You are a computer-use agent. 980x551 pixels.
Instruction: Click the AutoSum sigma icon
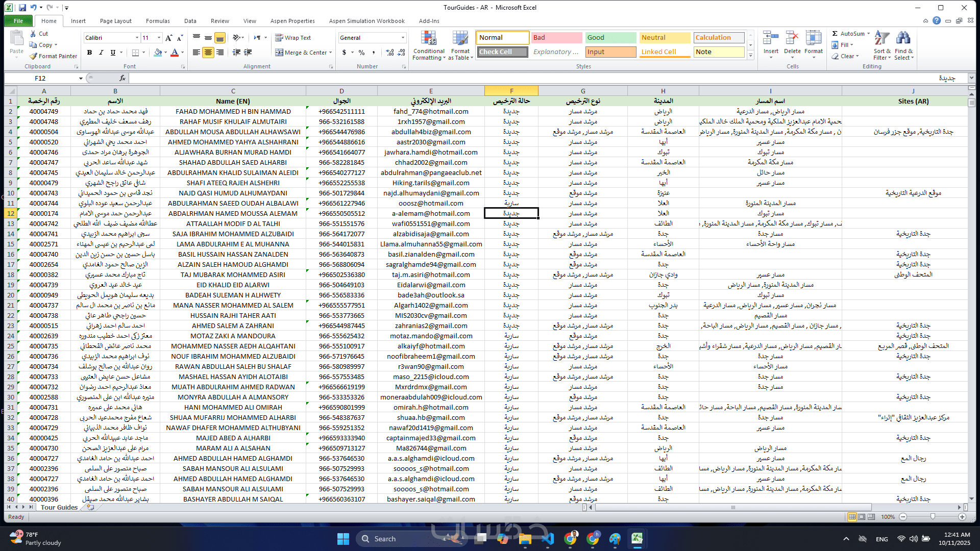click(x=835, y=34)
